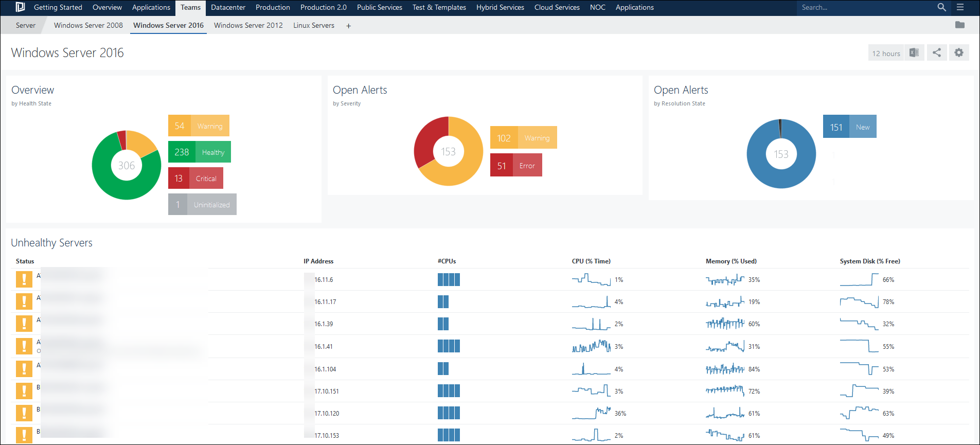Click the share dashboard icon
The height and width of the screenshot is (445, 980).
(x=937, y=52)
